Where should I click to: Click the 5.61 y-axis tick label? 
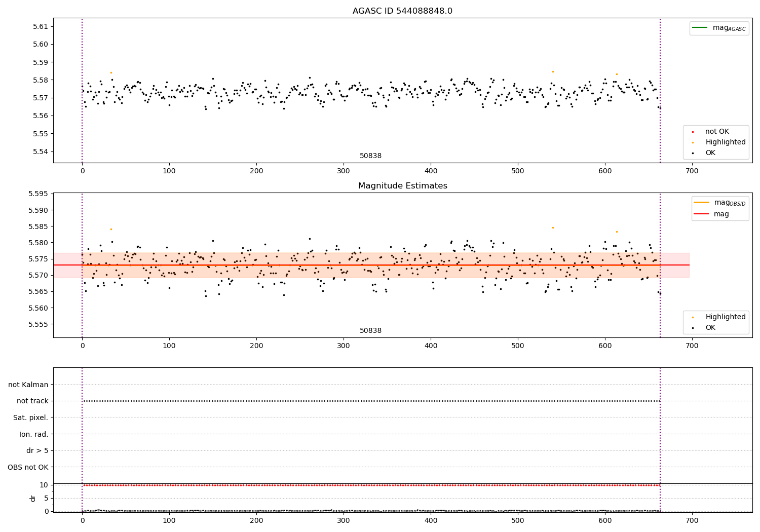point(41,26)
